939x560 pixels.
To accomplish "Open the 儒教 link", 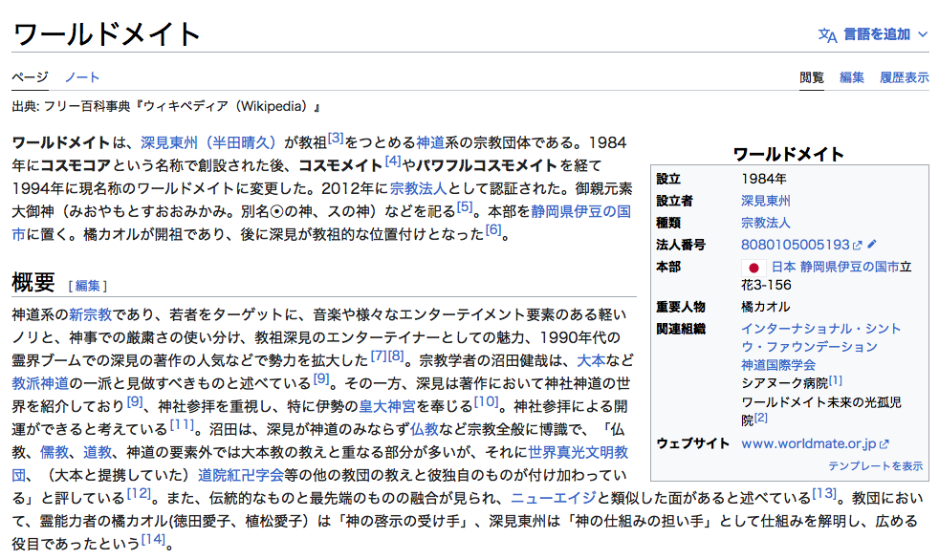I will 55,452.
